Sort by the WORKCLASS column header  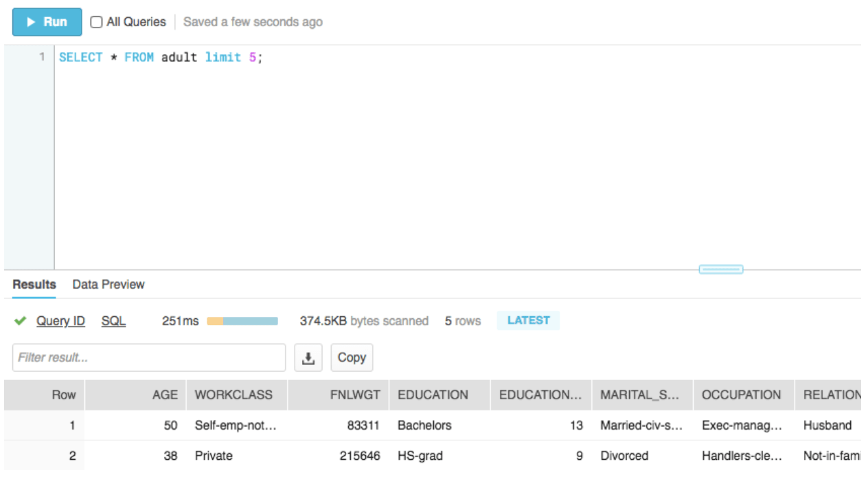[x=237, y=395]
